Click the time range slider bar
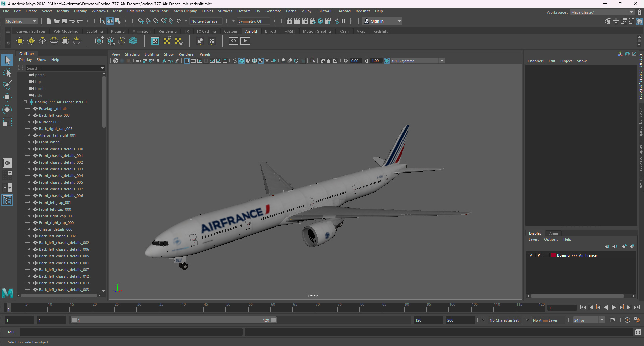This screenshot has height=346, width=644. point(174,320)
